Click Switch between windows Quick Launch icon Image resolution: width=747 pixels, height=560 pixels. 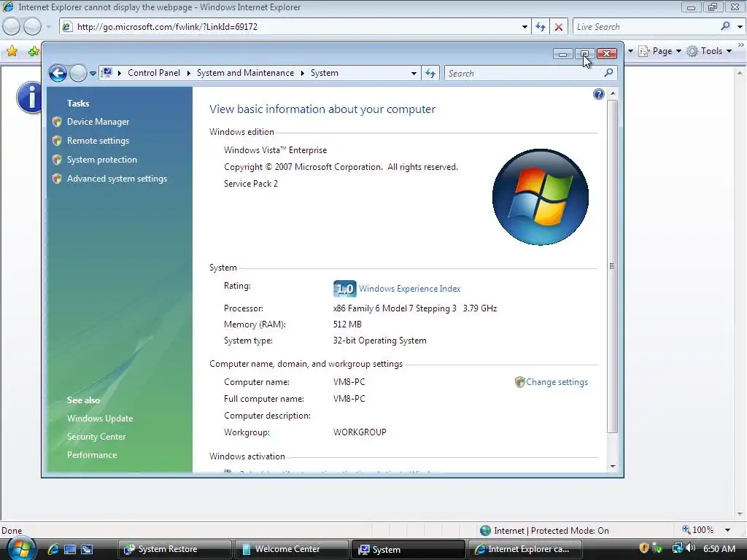pos(87,549)
